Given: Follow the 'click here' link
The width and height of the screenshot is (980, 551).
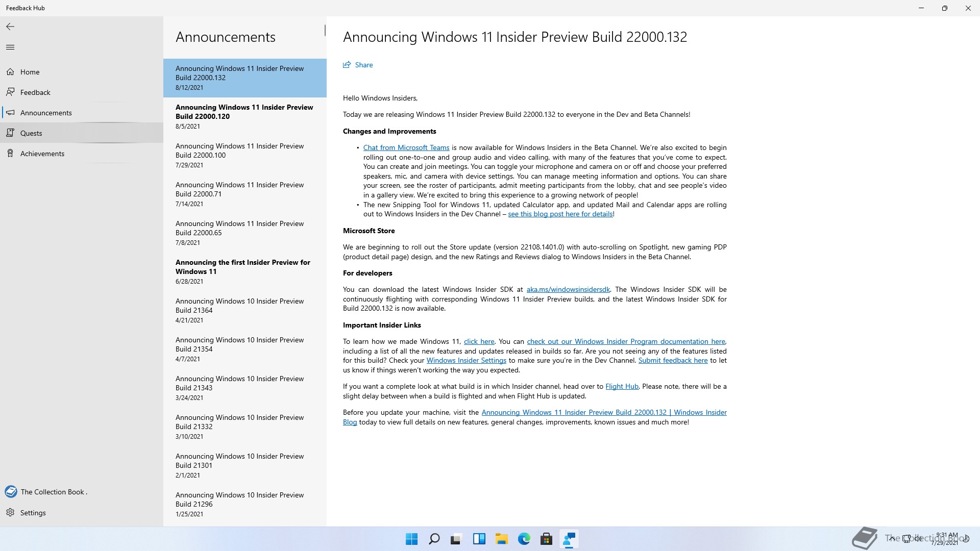Looking at the screenshot, I should pyautogui.click(x=479, y=341).
